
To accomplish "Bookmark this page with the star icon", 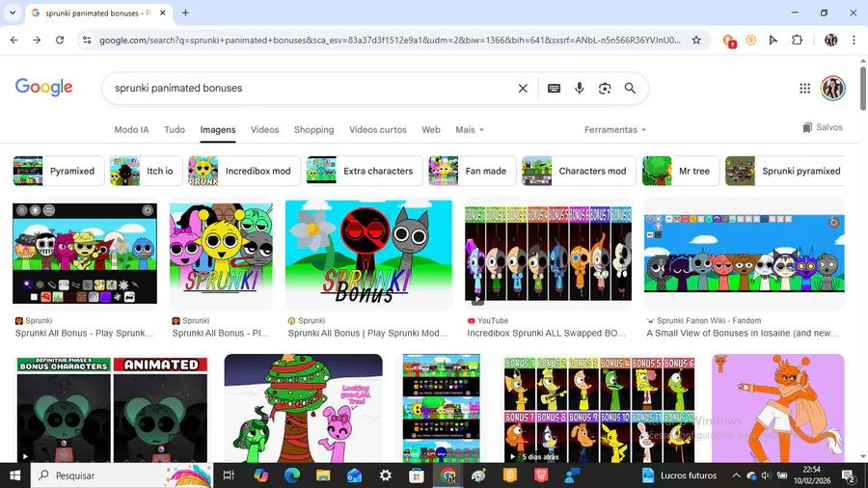I will 696,40.
